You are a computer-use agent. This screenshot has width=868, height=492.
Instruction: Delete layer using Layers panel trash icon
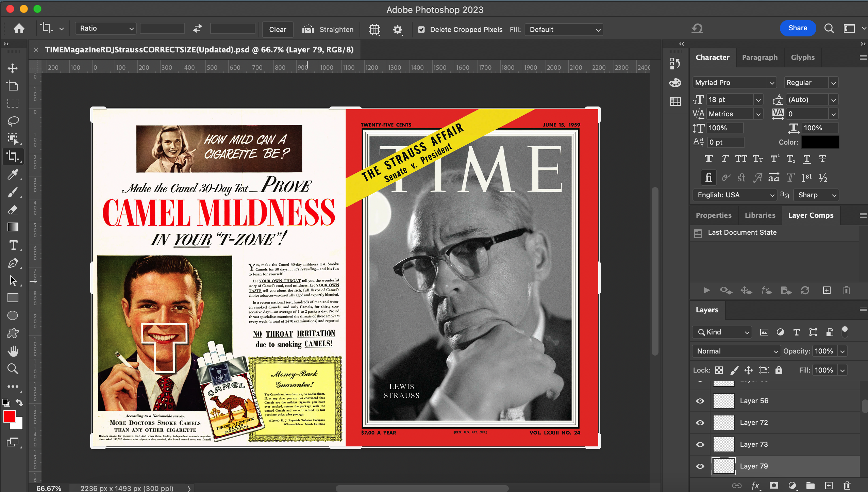coord(847,485)
